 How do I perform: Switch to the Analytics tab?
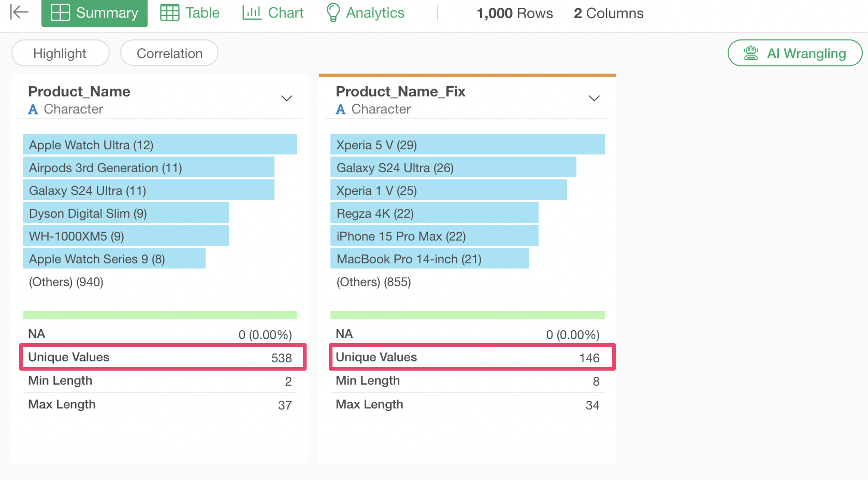click(x=365, y=13)
